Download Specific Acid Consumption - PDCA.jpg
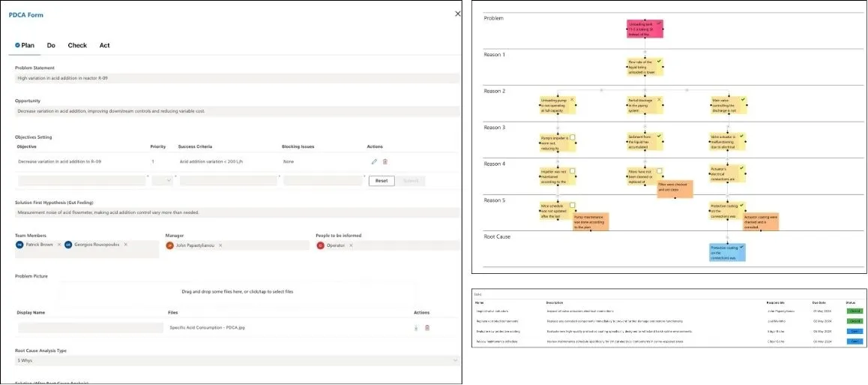Viewport: 868px width, 385px height. pos(416,328)
